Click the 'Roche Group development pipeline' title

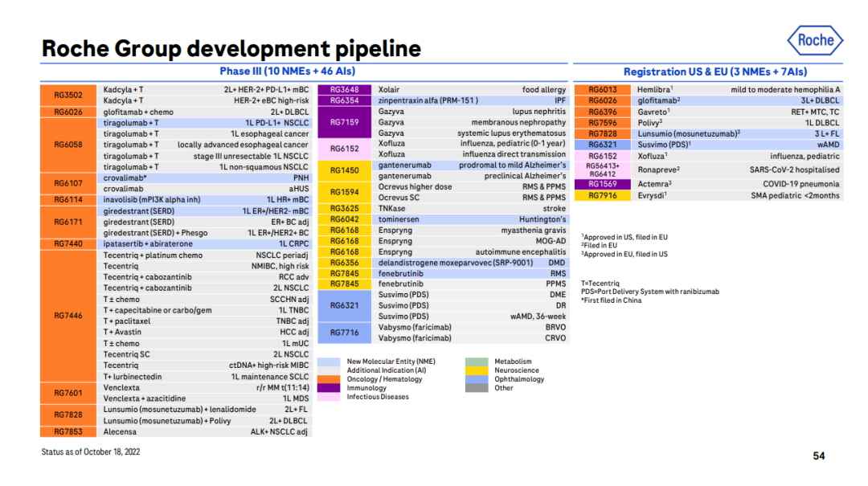coord(231,49)
